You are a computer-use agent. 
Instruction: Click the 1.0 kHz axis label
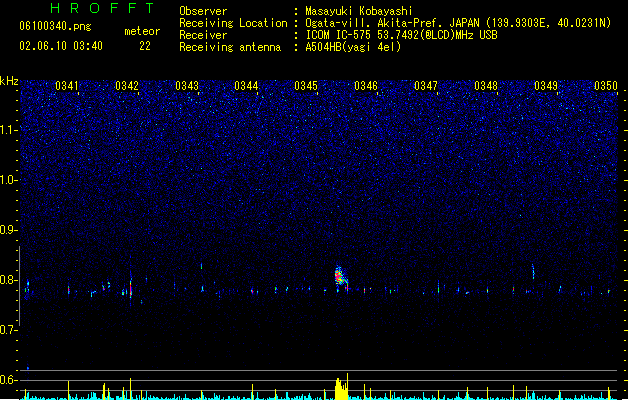click(x=8, y=180)
